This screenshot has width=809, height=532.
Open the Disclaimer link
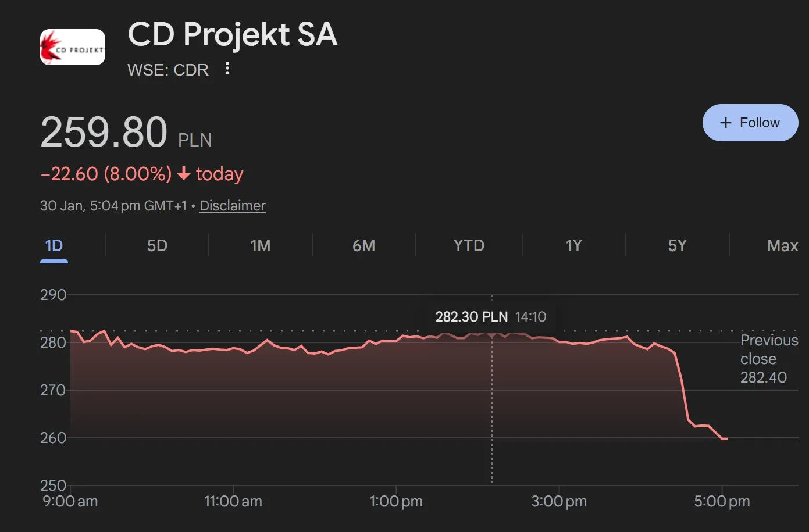tap(232, 205)
